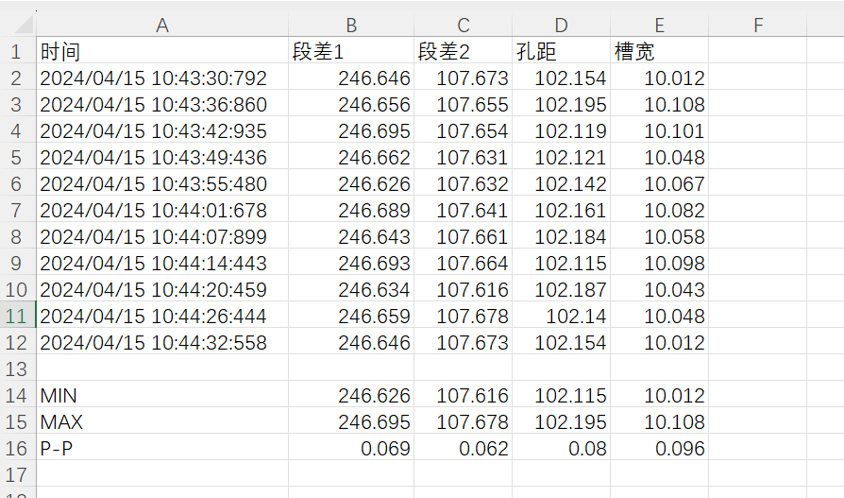Select cell with value 107.631
Viewport: 844px width, 498px height.
click(x=463, y=157)
